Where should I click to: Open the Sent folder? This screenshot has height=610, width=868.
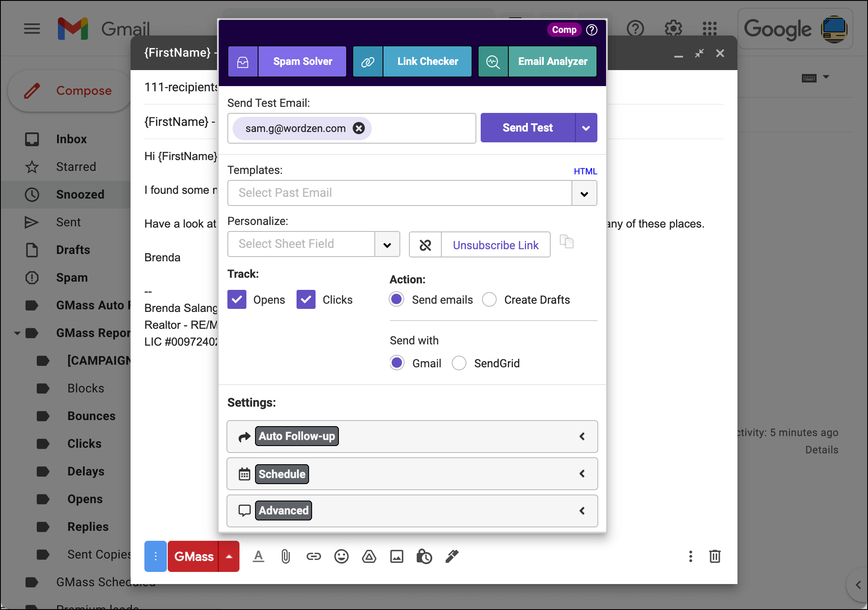pyautogui.click(x=68, y=222)
